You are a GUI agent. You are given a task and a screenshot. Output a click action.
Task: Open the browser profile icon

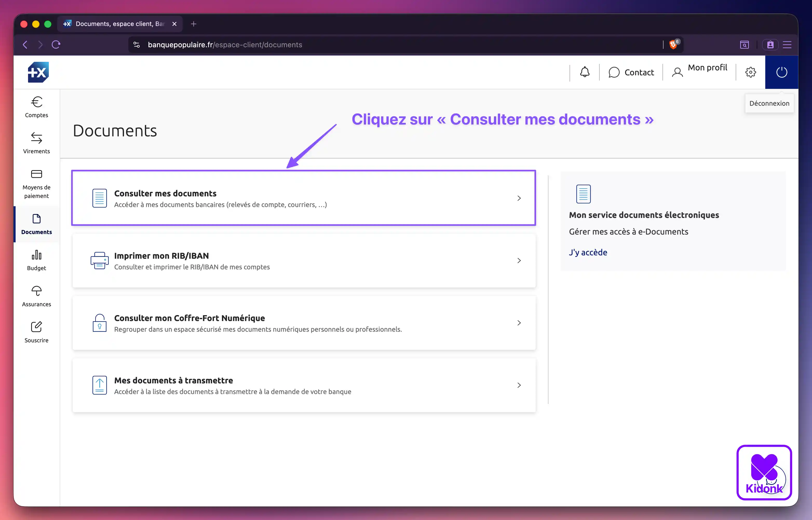[x=770, y=45]
